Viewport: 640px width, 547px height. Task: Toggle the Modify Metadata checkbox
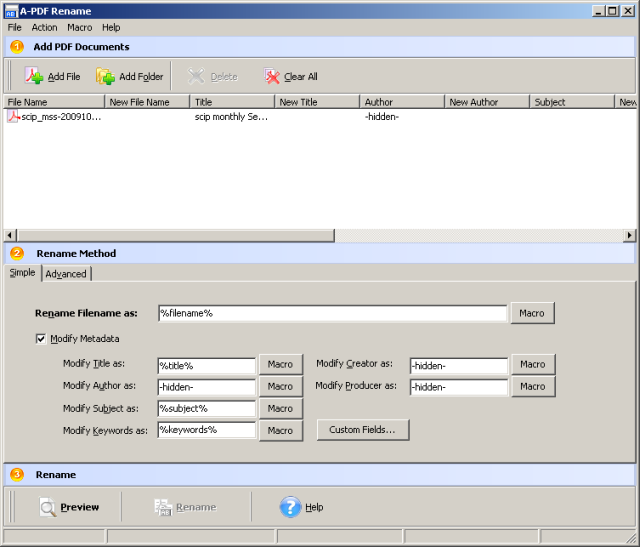click(x=41, y=339)
